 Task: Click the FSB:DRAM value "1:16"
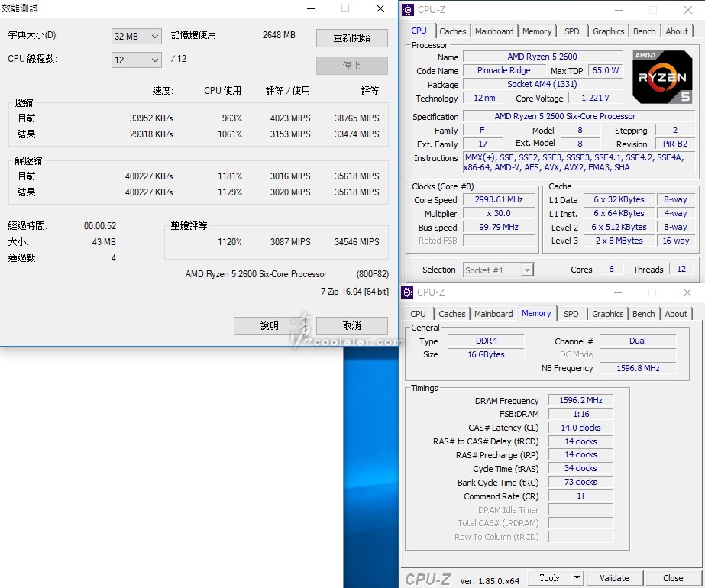pos(580,414)
